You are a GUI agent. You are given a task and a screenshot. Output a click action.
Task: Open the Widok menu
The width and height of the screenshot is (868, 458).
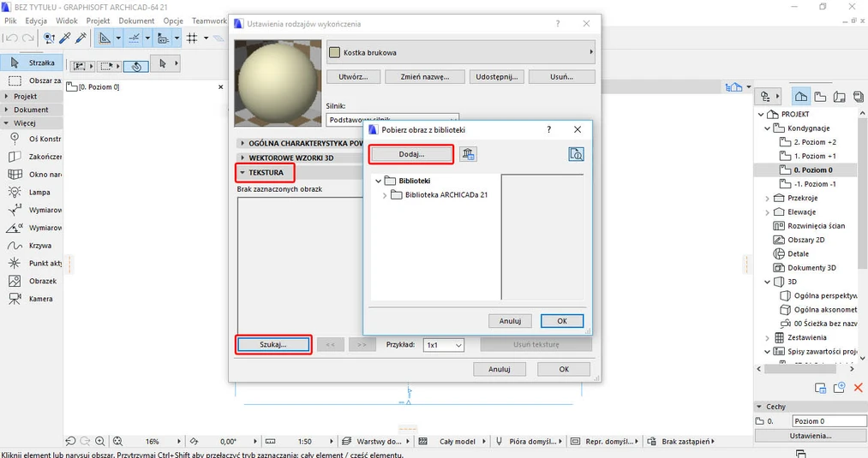tap(67, 21)
